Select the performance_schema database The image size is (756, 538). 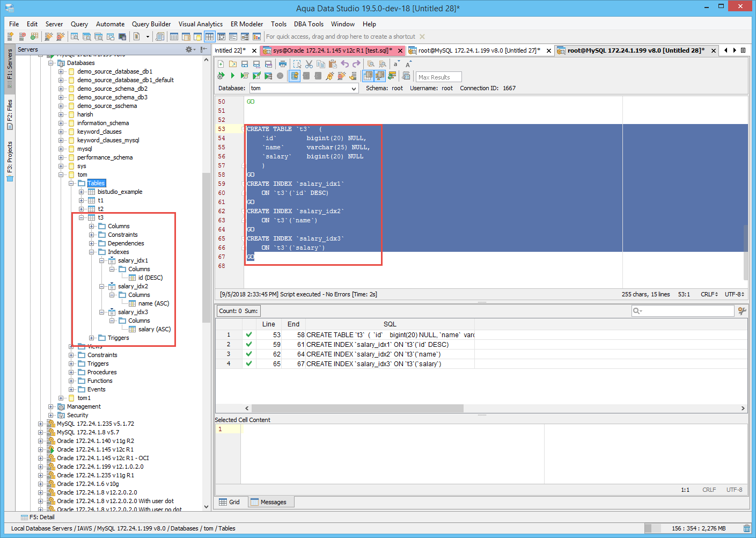(105, 157)
